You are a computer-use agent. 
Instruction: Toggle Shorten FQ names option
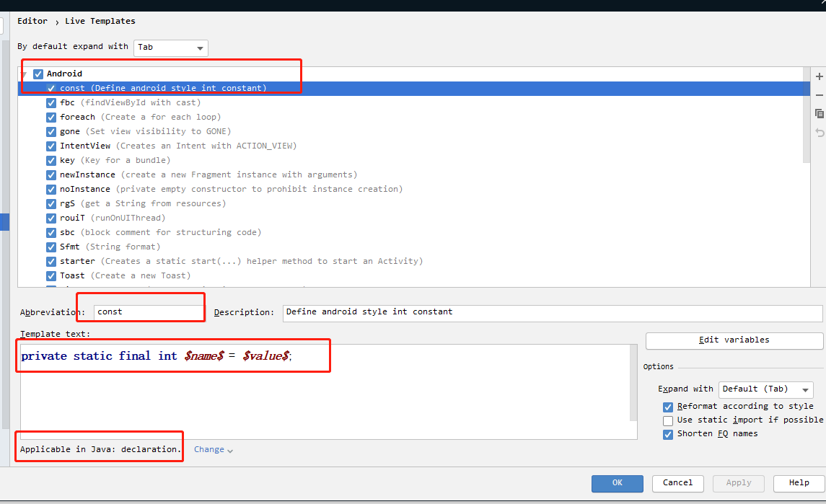(x=668, y=434)
